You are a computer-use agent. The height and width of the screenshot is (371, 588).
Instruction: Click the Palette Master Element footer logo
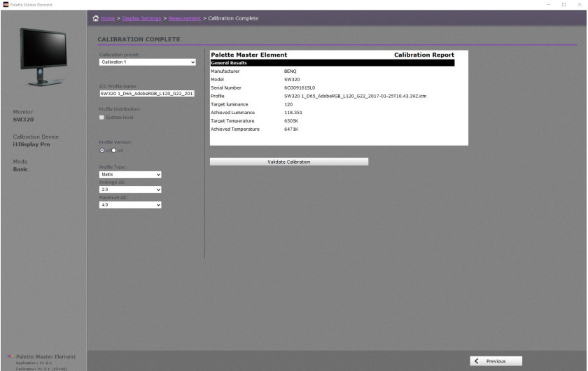[11, 356]
